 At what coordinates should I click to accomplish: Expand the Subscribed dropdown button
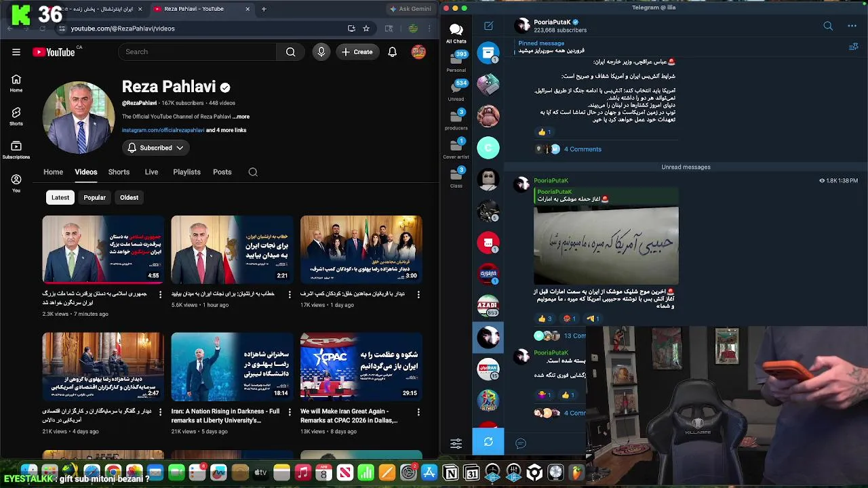(155, 148)
